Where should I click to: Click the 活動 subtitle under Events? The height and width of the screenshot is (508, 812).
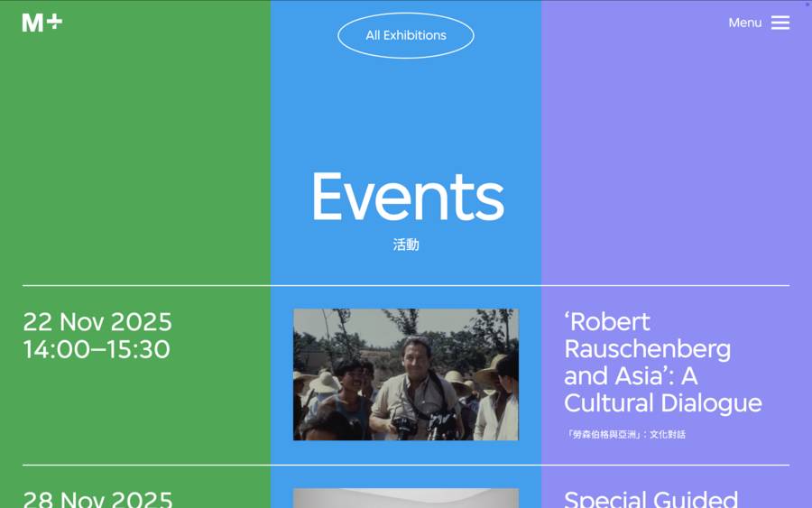(406, 245)
